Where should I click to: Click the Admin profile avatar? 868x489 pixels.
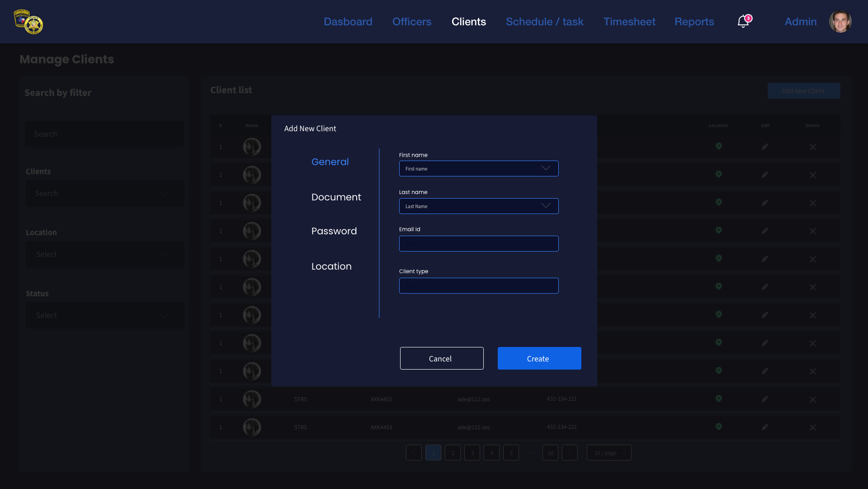coord(840,21)
